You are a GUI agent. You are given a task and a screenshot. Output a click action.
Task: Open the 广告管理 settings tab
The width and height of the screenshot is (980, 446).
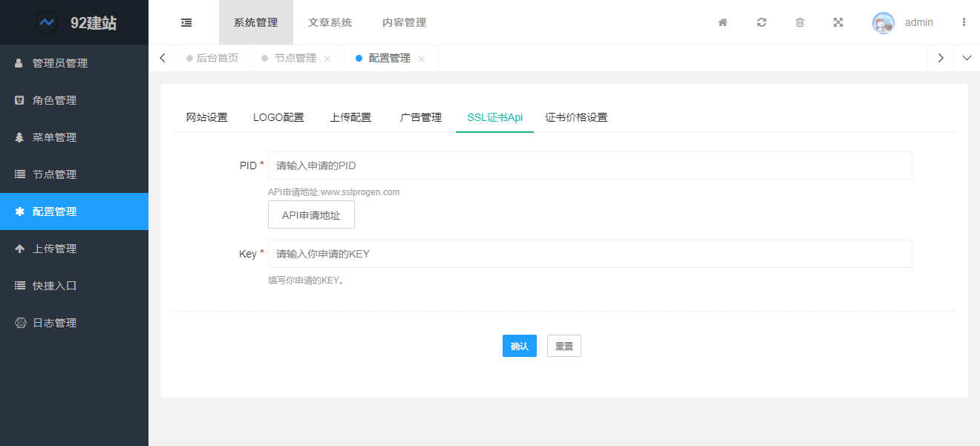(x=421, y=117)
